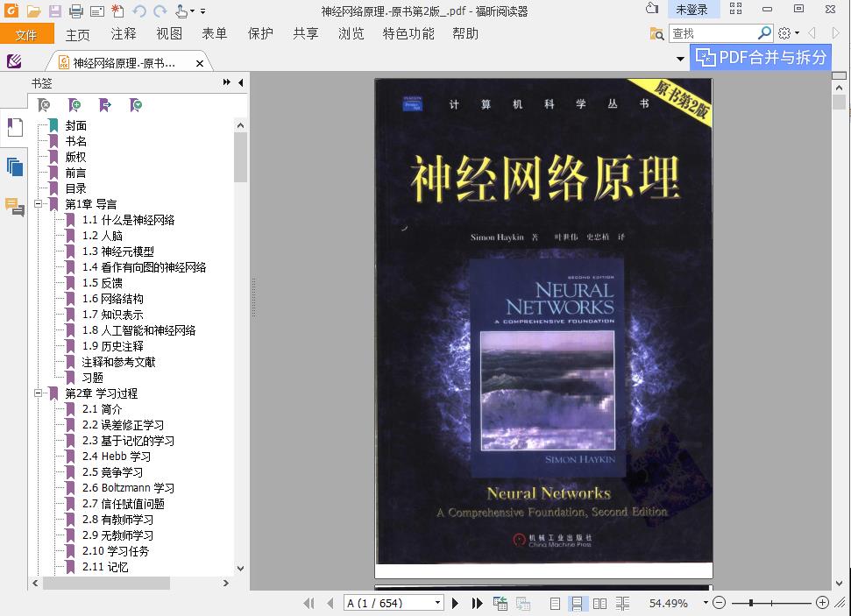The width and height of the screenshot is (851, 616).
Task: Select the Hand tool icon
Action: point(181,11)
